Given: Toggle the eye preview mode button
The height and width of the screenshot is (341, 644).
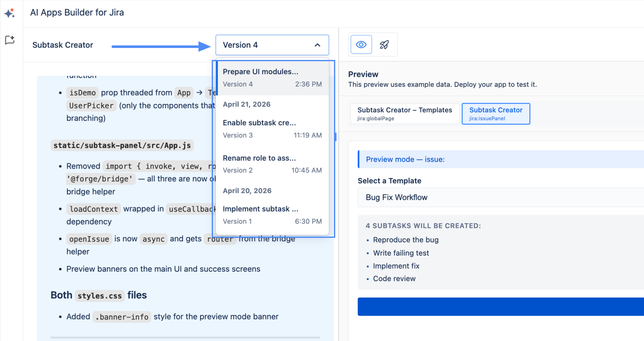Looking at the screenshot, I should [x=361, y=44].
